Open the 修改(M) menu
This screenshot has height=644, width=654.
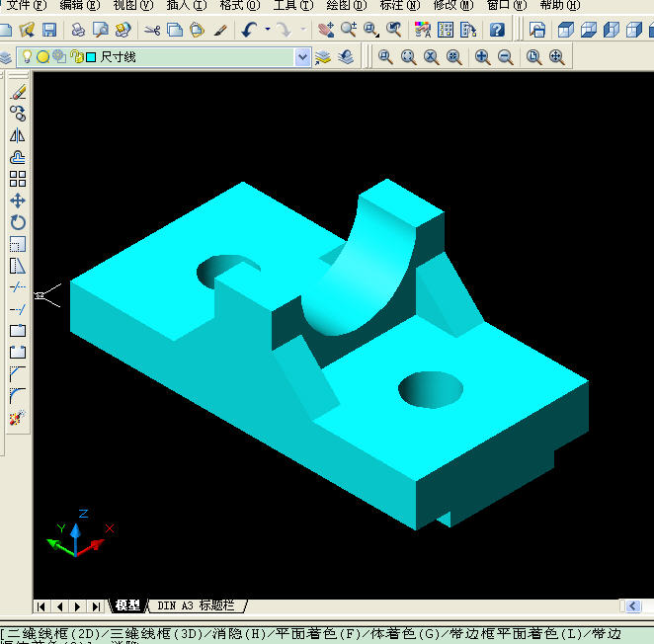click(x=453, y=5)
